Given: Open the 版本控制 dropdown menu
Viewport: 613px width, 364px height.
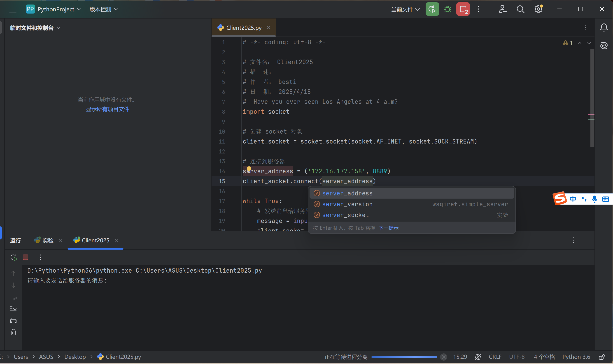Looking at the screenshot, I should [103, 9].
